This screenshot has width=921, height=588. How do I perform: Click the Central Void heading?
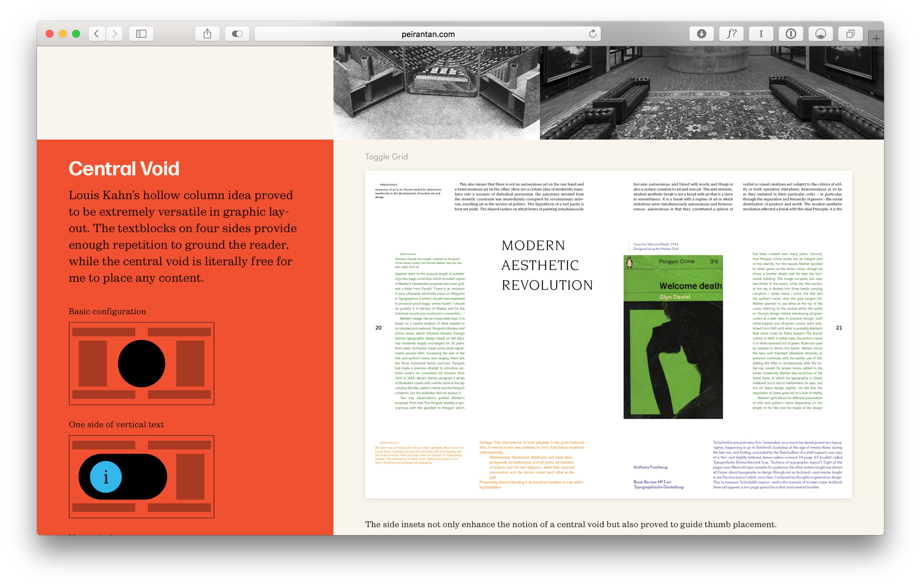click(x=124, y=169)
